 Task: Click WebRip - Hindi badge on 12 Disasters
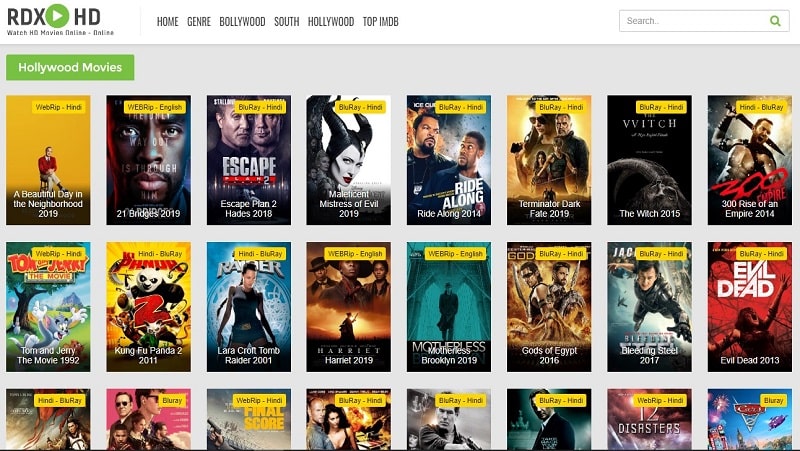(x=660, y=400)
